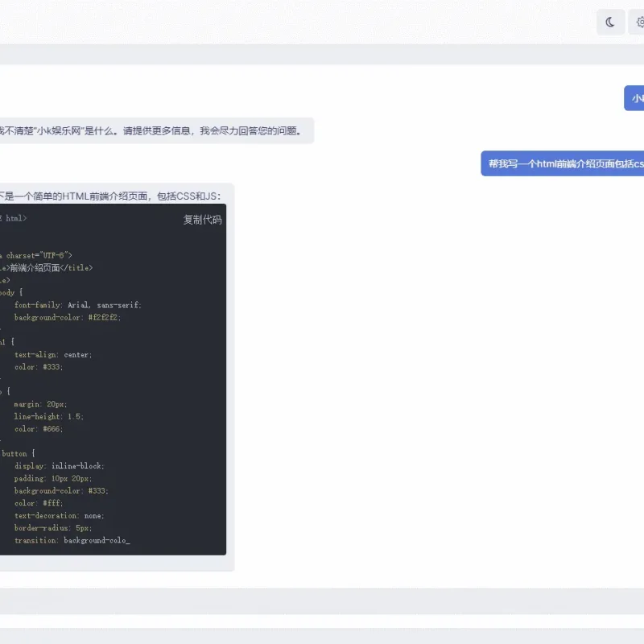This screenshot has height=644, width=644.
Task: Click the 复制代码 copy code button
Action: pyautogui.click(x=203, y=220)
